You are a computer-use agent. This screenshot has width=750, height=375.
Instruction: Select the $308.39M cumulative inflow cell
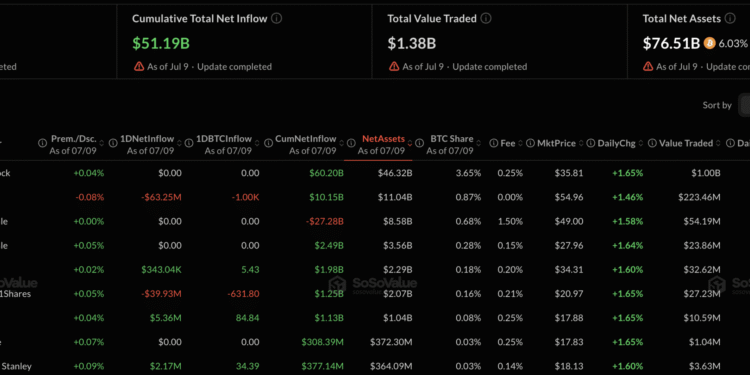322,342
